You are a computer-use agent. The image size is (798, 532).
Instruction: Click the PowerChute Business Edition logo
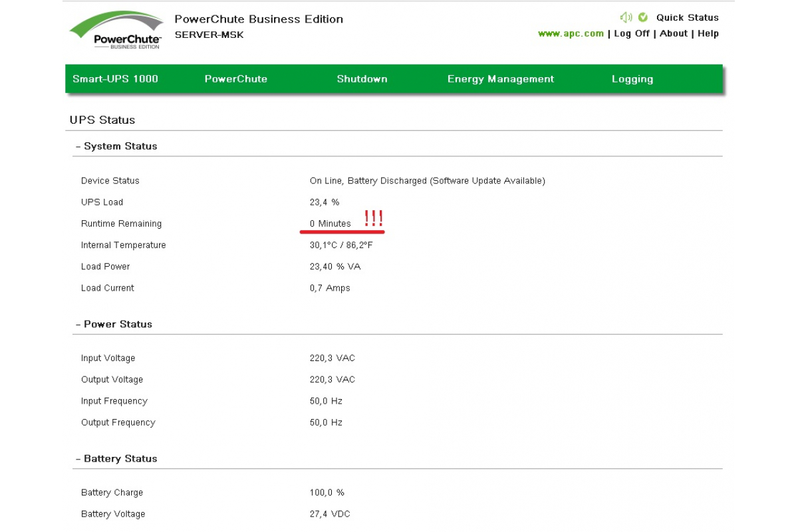pyautogui.click(x=116, y=31)
